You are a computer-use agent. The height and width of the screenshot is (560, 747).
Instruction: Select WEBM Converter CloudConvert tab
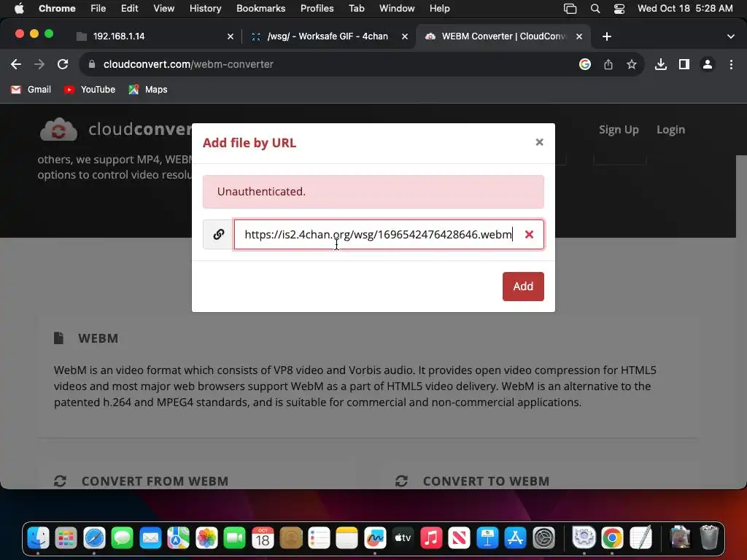[503, 36]
